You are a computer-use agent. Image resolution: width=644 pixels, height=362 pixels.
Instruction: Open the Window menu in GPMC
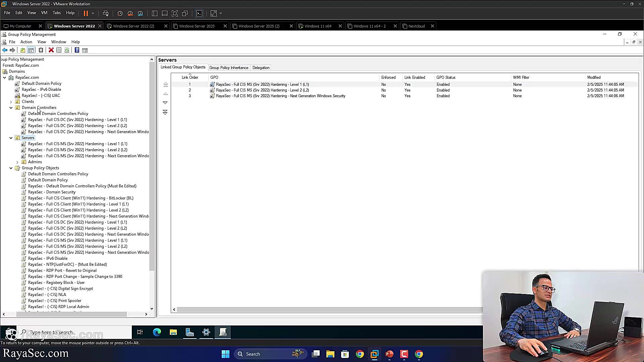point(59,42)
